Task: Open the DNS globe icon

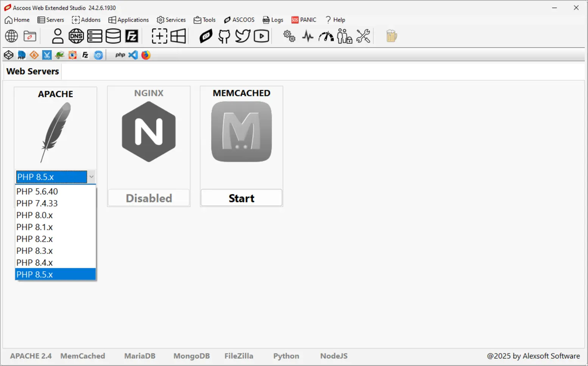Action: [76, 36]
